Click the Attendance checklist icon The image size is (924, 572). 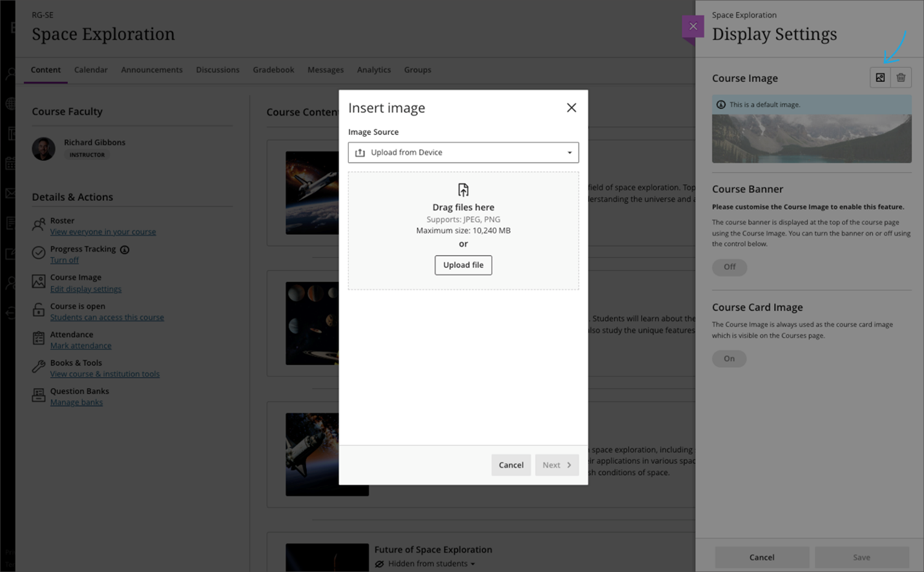(x=39, y=338)
